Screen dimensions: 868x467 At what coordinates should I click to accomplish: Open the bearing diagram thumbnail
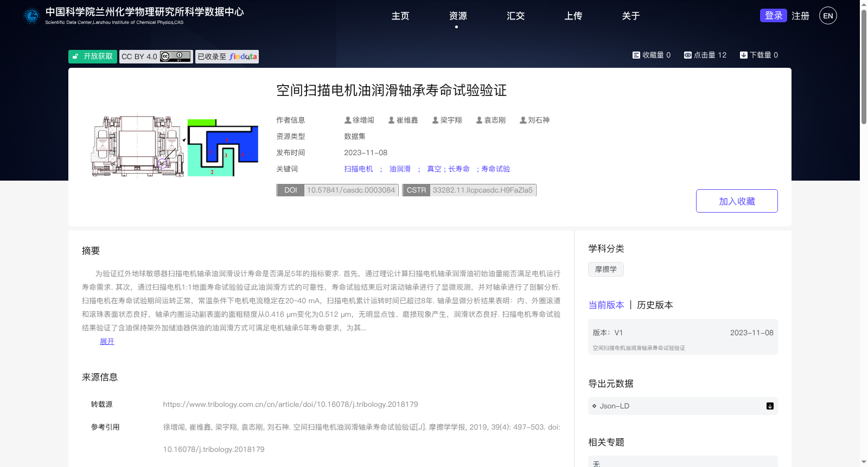[174, 146]
